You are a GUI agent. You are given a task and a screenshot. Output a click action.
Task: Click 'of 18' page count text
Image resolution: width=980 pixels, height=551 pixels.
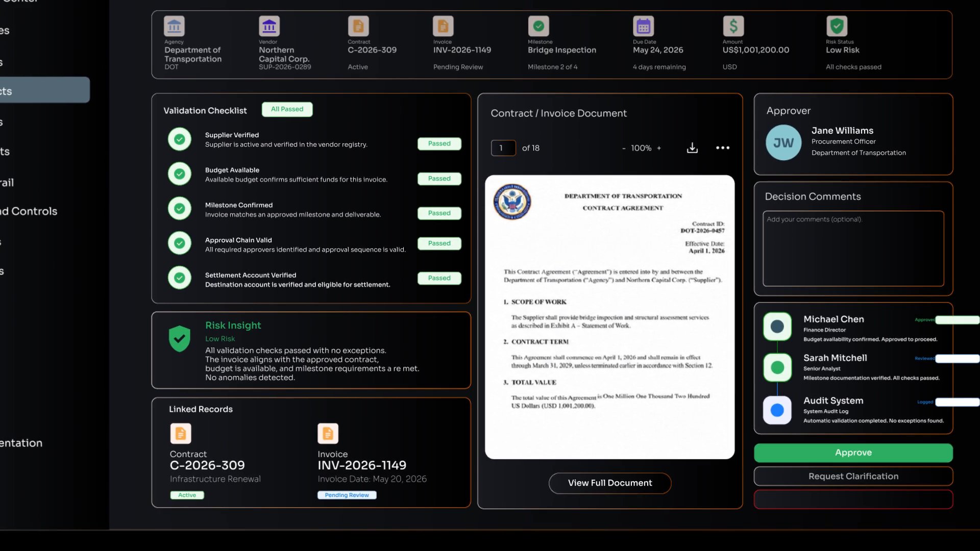(x=531, y=148)
